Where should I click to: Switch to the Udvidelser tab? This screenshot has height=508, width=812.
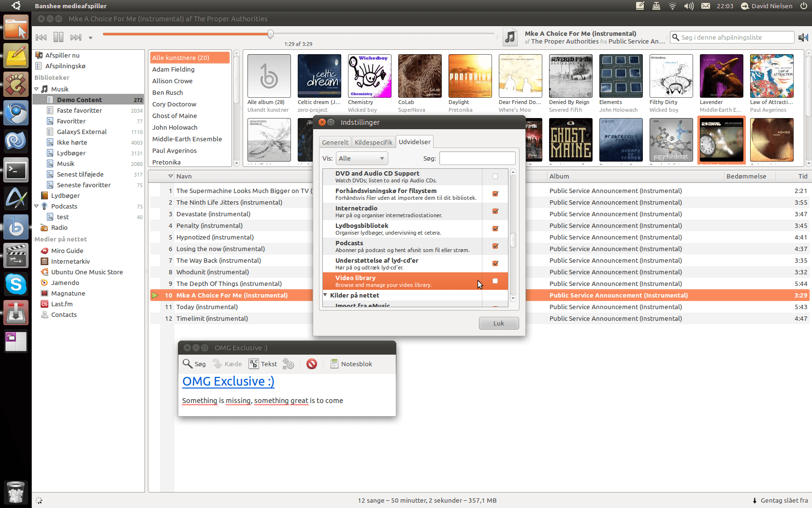[414, 142]
